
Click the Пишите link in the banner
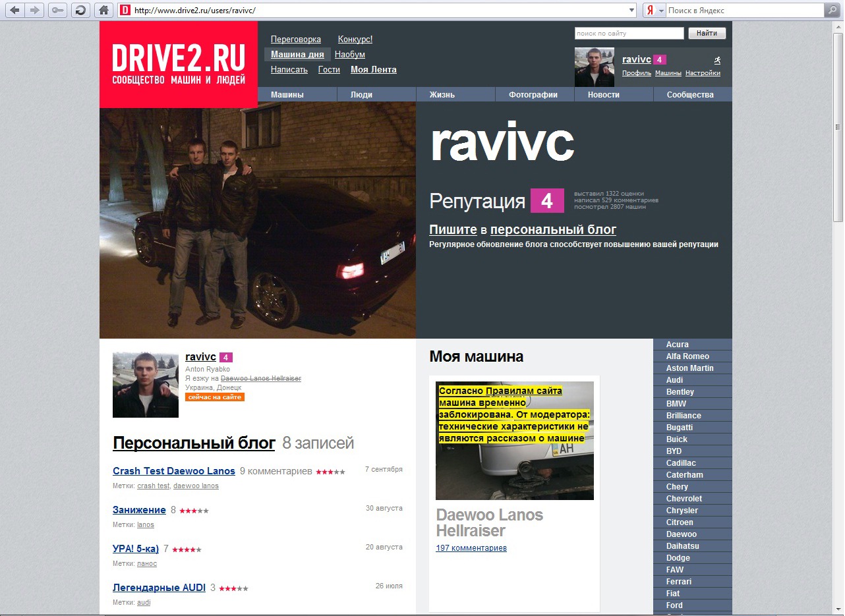click(453, 230)
